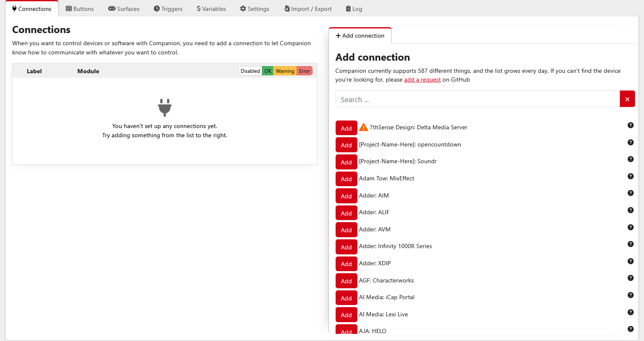Open help for 7thSense Delta Media Server
Viewport: 644px width, 341px height.
point(630,125)
